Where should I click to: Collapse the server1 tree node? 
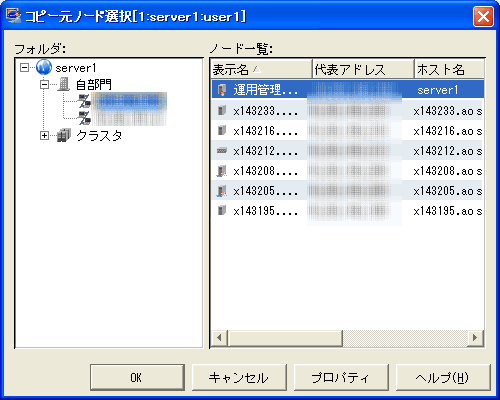point(24,68)
